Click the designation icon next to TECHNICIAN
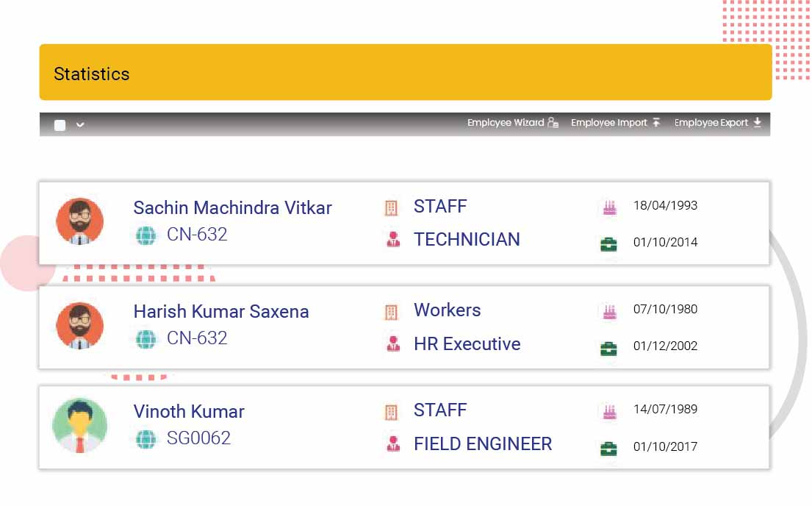Screen dimensions: 812x506 (x=392, y=240)
